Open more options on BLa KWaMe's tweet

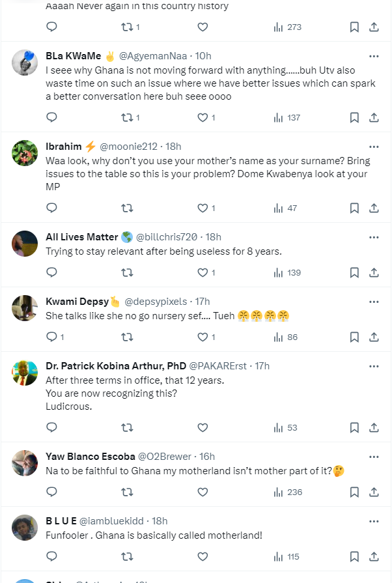click(374, 56)
